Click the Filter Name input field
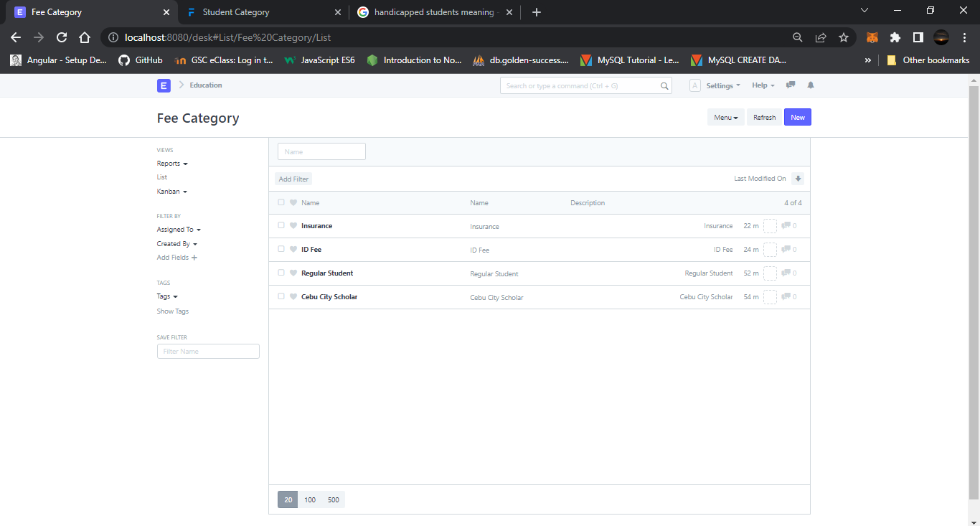Screen dimensions: 980x526 [208, 352]
